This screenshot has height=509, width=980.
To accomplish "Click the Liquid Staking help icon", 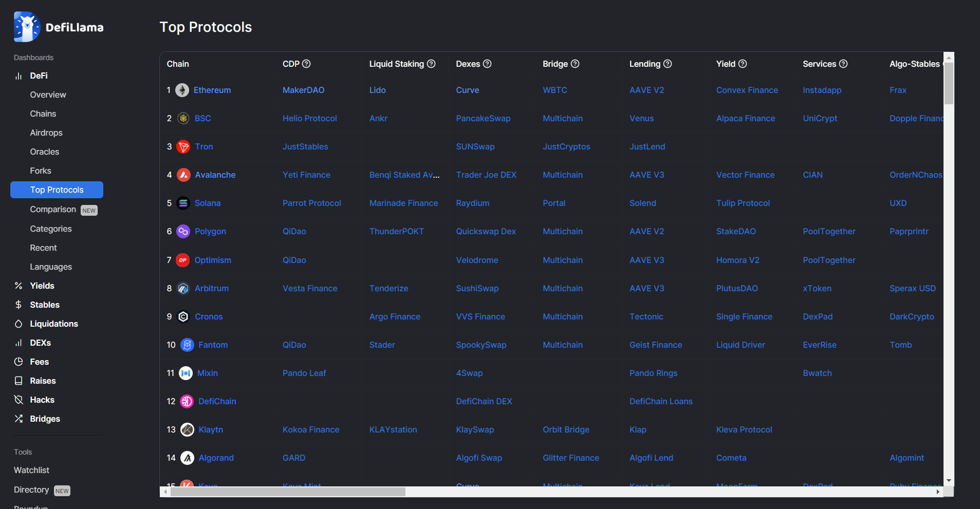I will click(431, 64).
